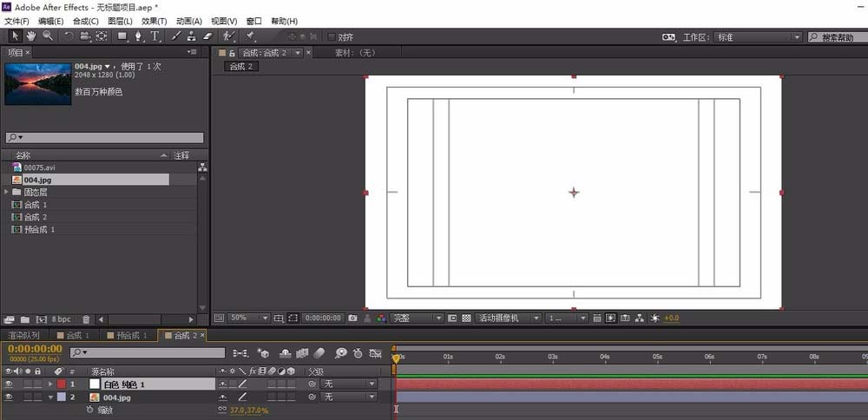The image size is (868, 420).
Task: Select the Roto Brush tool
Action: click(228, 36)
